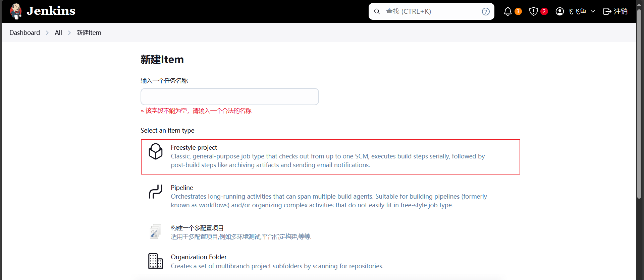644x280 pixels.
Task: Open the orange notification badge showing 3
Action: [x=518, y=11]
